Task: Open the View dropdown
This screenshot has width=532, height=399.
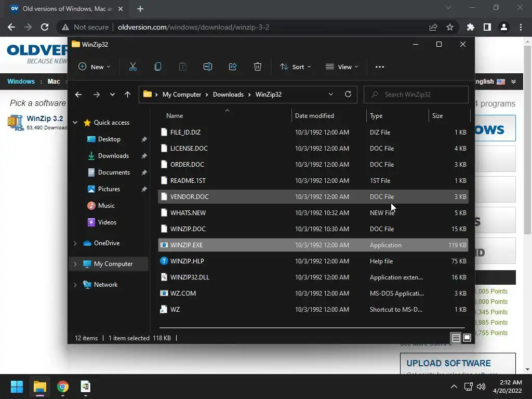Action: point(342,67)
